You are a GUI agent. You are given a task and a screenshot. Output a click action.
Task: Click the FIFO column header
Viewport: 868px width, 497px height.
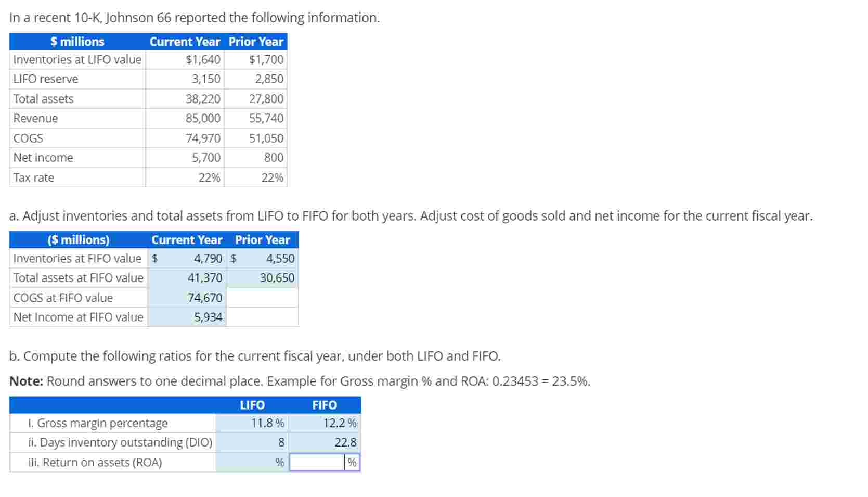pyautogui.click(x=324, y=405)
